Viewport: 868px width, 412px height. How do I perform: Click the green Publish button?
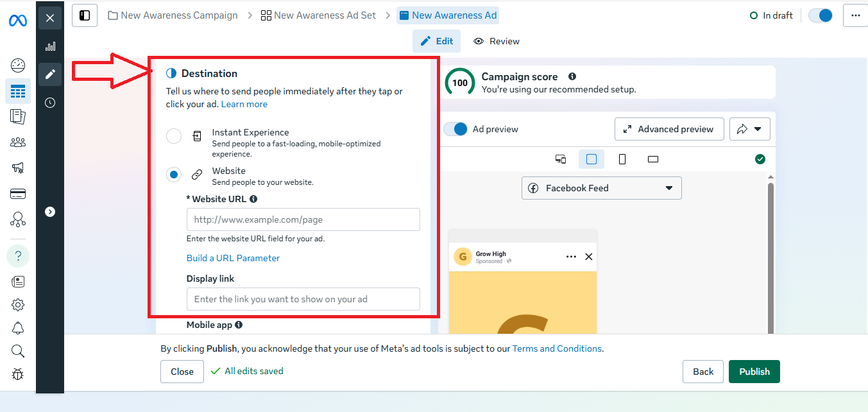point(754,372)
